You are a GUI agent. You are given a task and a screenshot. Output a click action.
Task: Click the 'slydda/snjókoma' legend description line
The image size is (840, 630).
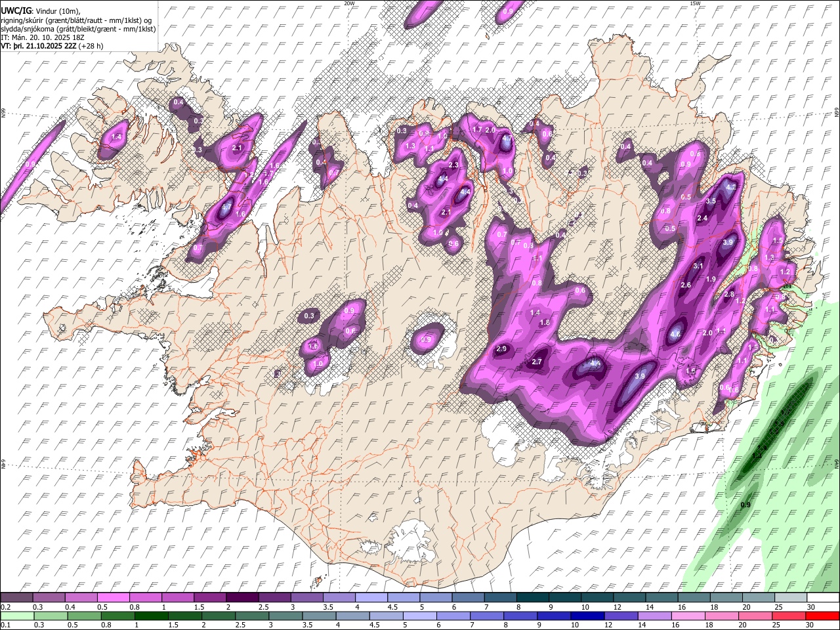point(78,29)
